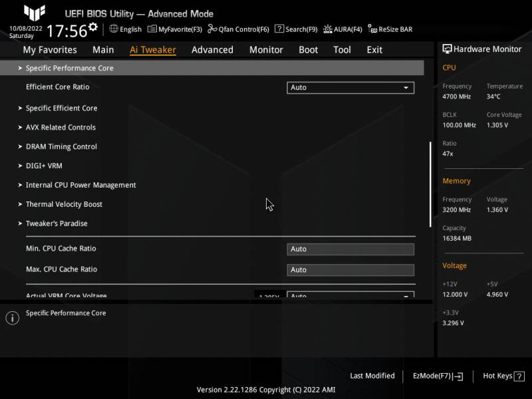The height and width of the screenshot is (399, 532).
Task: Open AURA(F4) lighting settings
Action: [342, 29]
